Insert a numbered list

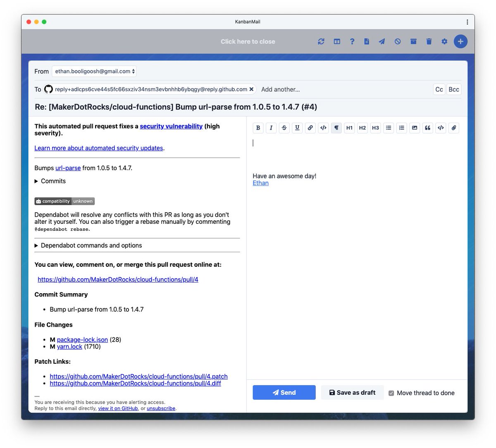(x=401, y=128)
